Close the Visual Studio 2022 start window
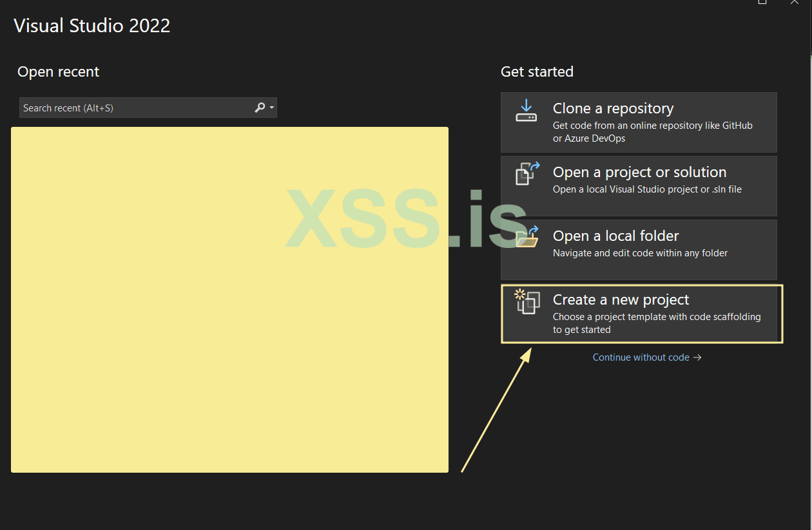The width and height of the screenshot is (812, 530). tap(795, 2)
